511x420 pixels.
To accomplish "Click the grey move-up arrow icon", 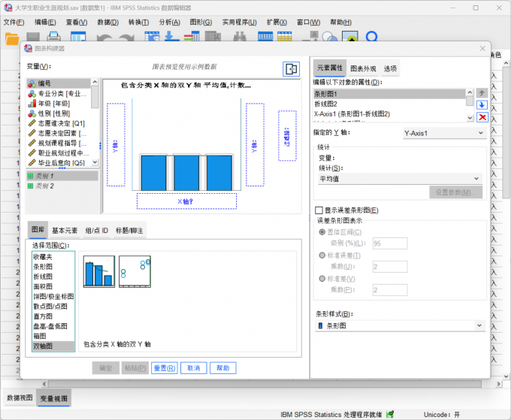I will point(482,92).
